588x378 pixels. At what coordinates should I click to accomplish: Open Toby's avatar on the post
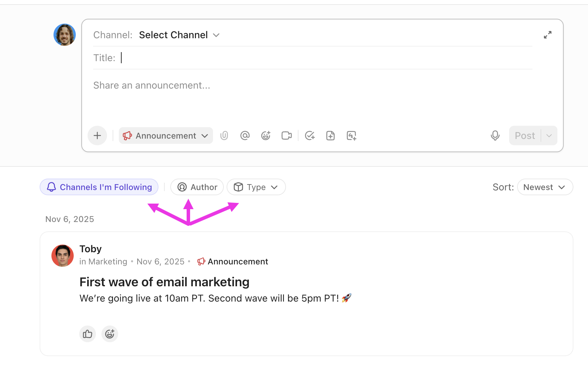63,256
